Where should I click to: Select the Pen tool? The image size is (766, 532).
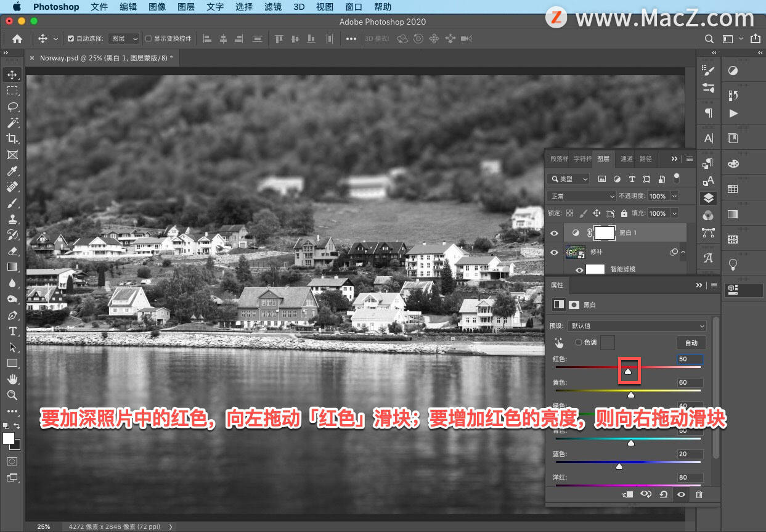pyautogui.click(x=12, y=315)
